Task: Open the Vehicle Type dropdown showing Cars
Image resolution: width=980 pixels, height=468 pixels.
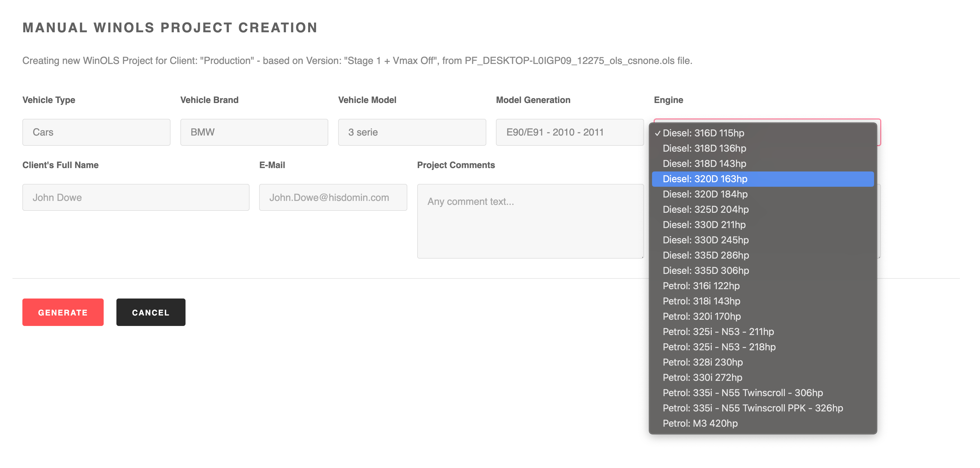Action: pyautogui.click(x=96, y=132)
